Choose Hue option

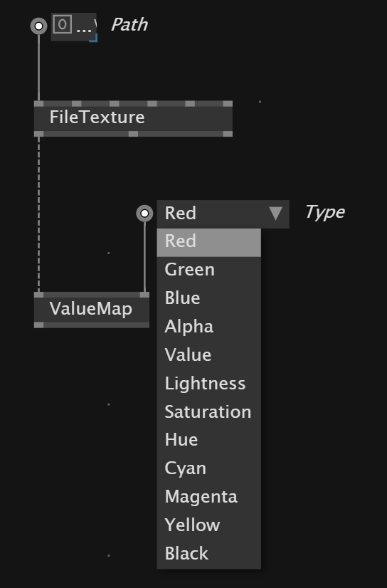[x=208, y=440]
